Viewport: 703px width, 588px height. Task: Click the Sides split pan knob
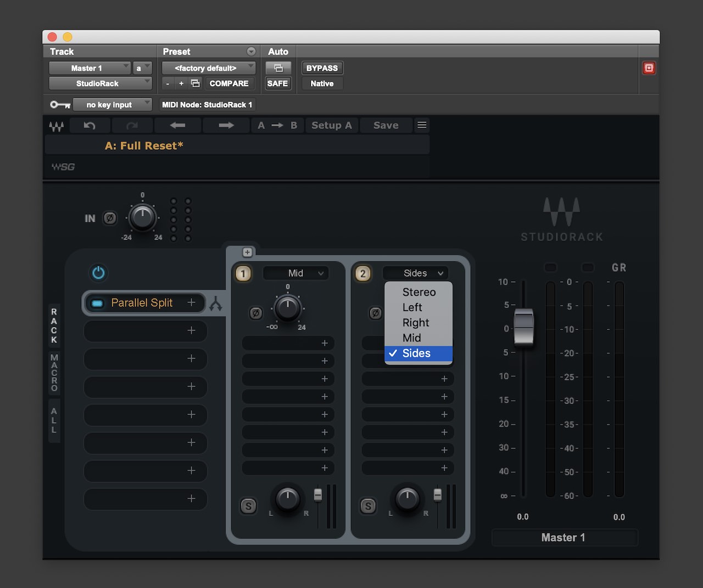[407, 500]
